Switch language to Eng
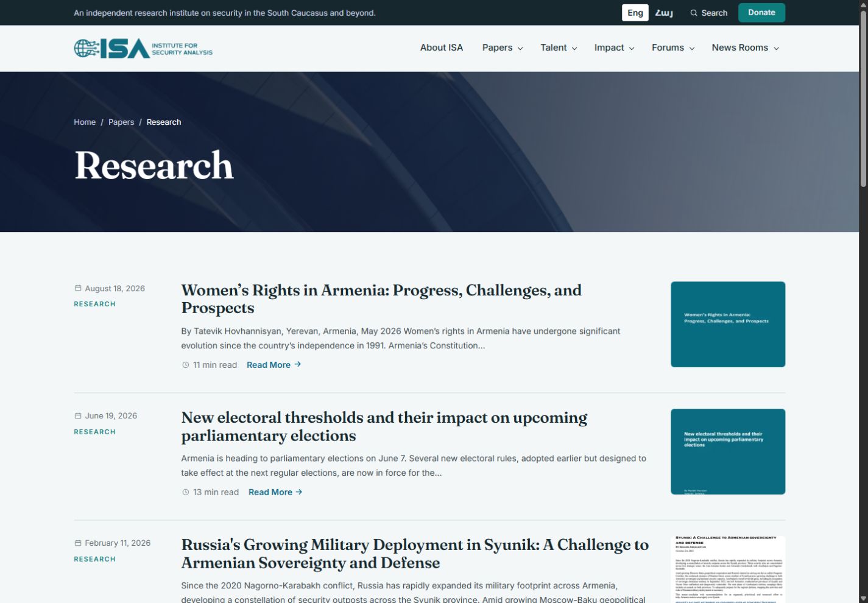Viewport: 868px width, 603px height. tap(635, 13)
